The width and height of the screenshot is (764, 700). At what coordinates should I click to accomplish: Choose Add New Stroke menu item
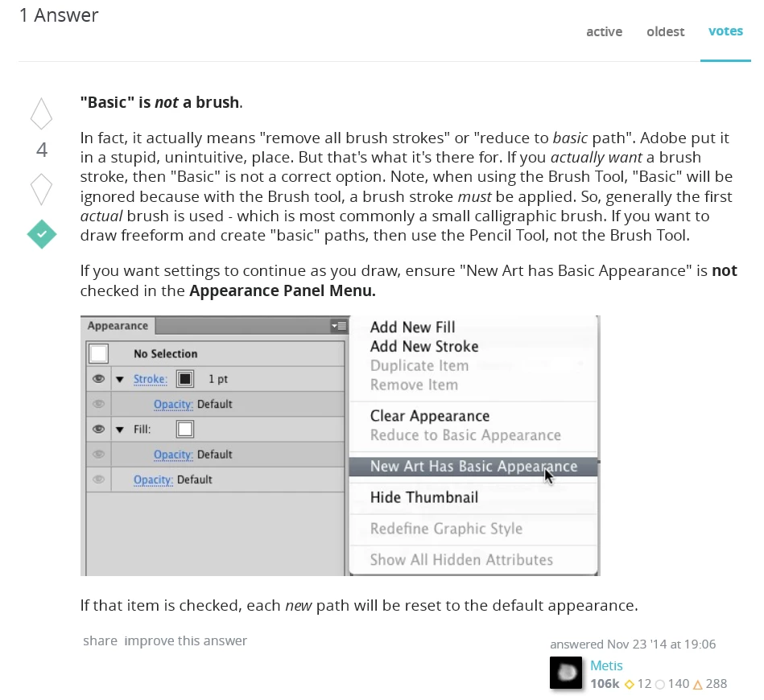[x=424, y=346]
